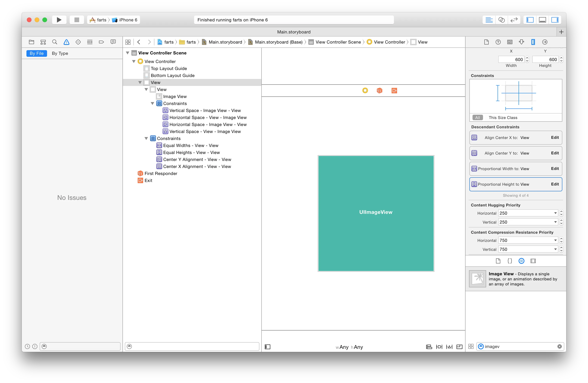Clear the imagev library search field
This screenshot has width=588, height=383.
(x=560, y=347)
